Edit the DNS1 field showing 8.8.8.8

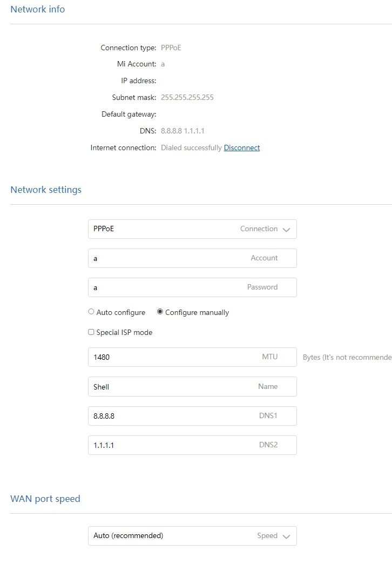pos(192,415)
